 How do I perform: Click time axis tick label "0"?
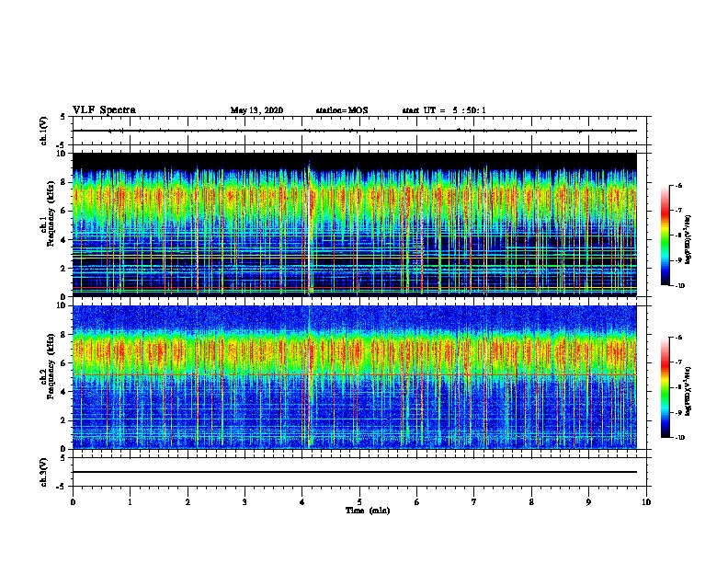tap(73, 502)
